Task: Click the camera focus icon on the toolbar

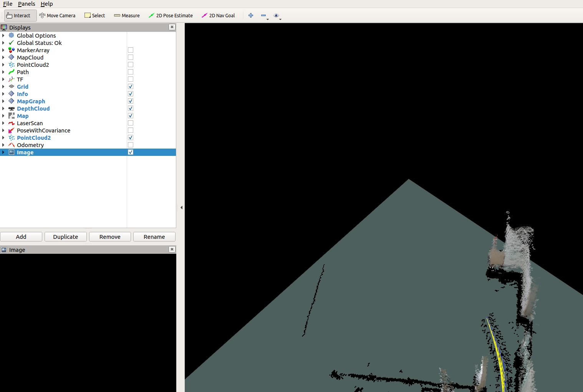Action: click(276, 15)
